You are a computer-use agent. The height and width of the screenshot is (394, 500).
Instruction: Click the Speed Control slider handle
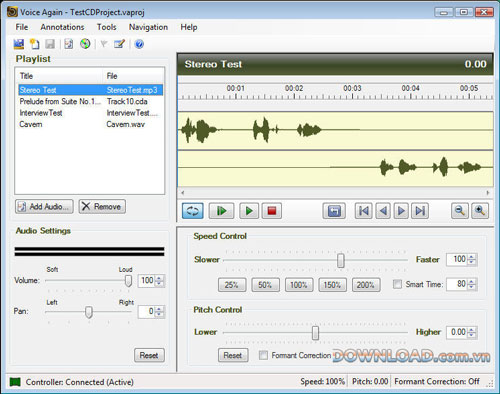coord(340,260)
